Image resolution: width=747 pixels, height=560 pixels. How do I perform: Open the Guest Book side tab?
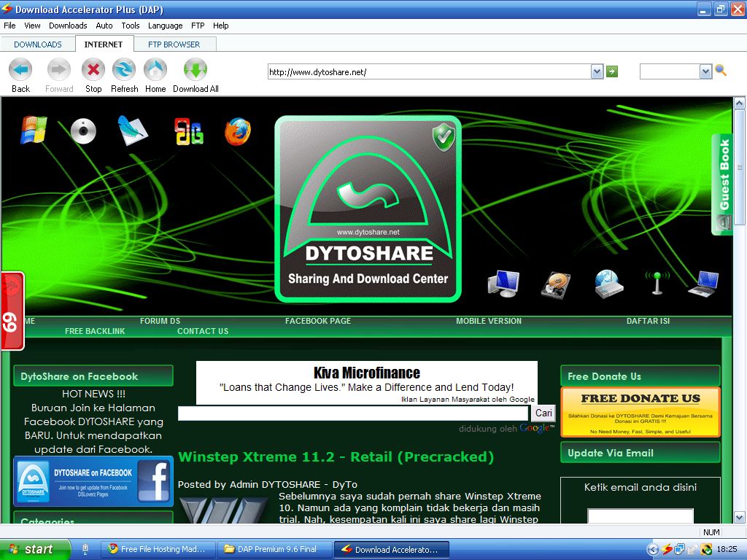(722, 184)
